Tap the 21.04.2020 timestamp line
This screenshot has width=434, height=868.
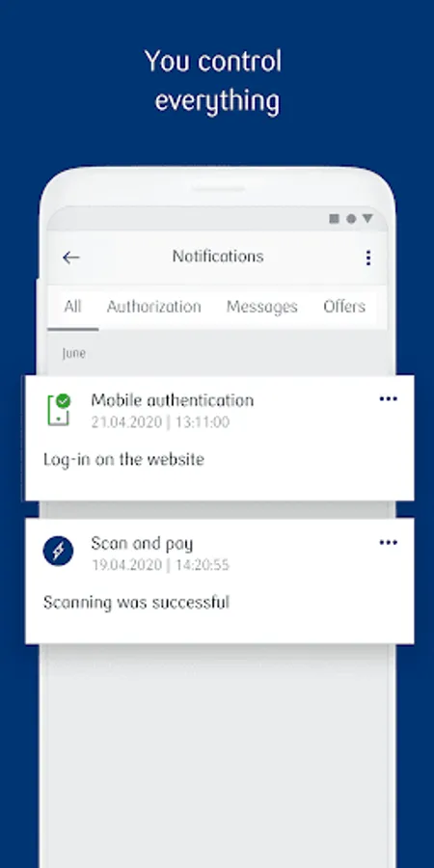160,422
